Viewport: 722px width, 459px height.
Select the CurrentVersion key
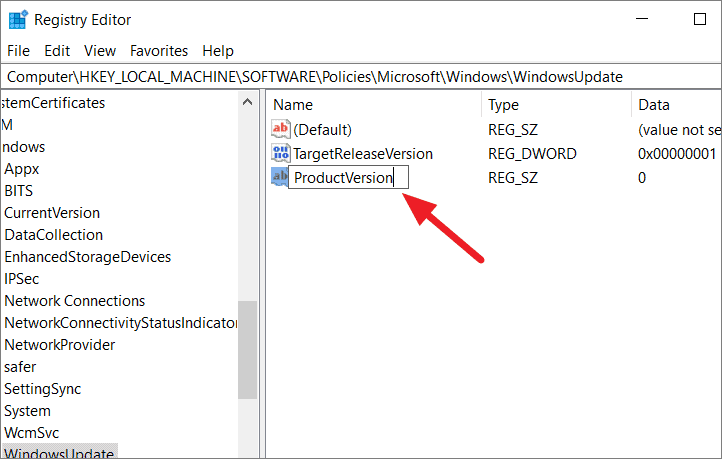coord(52,213)
